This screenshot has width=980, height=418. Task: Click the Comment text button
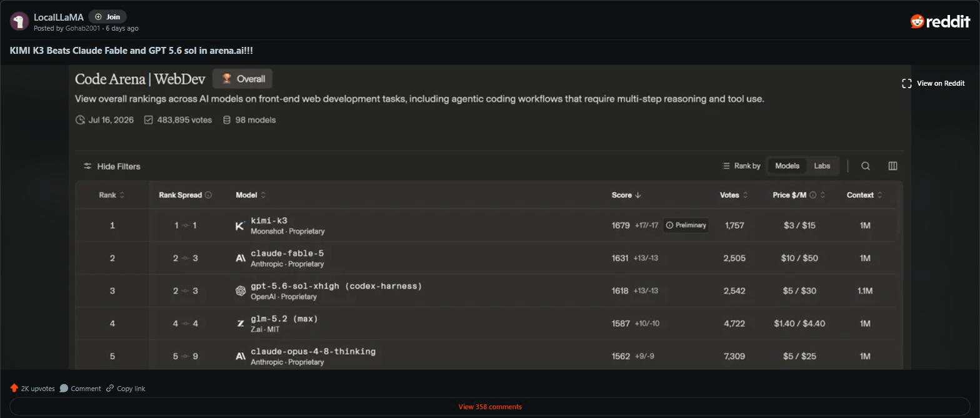(x=86, y=389)
